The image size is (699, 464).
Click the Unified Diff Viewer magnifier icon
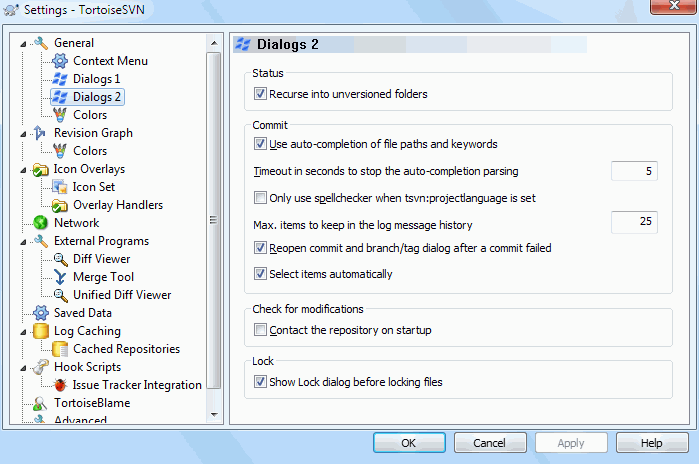(x=60, y=295)
